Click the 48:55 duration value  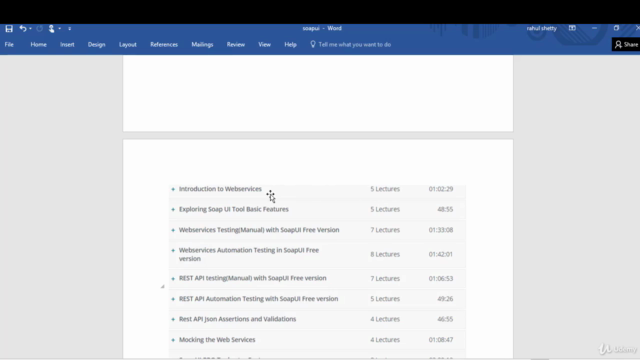click(445, 209)
